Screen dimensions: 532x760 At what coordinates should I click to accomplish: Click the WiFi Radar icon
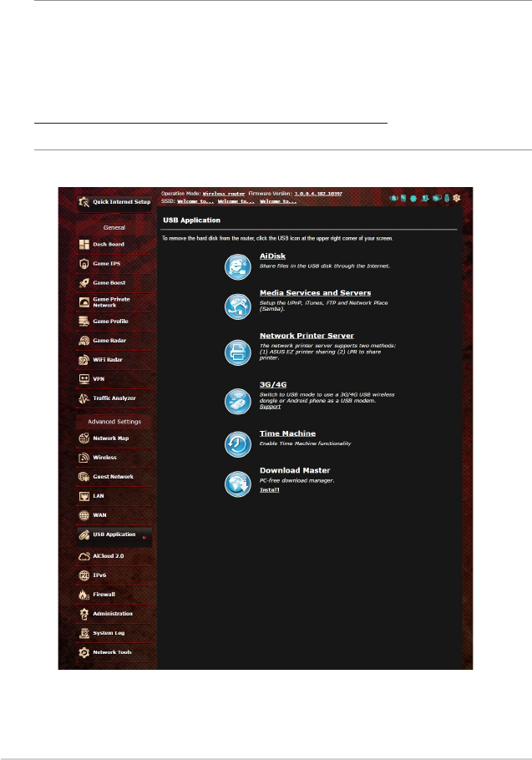84,360
